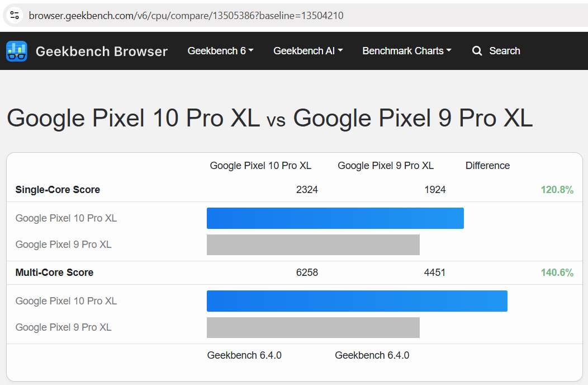Click the gray Multi-Core Pixel 9 bar

pyautogui.click(x=313, y=327)
